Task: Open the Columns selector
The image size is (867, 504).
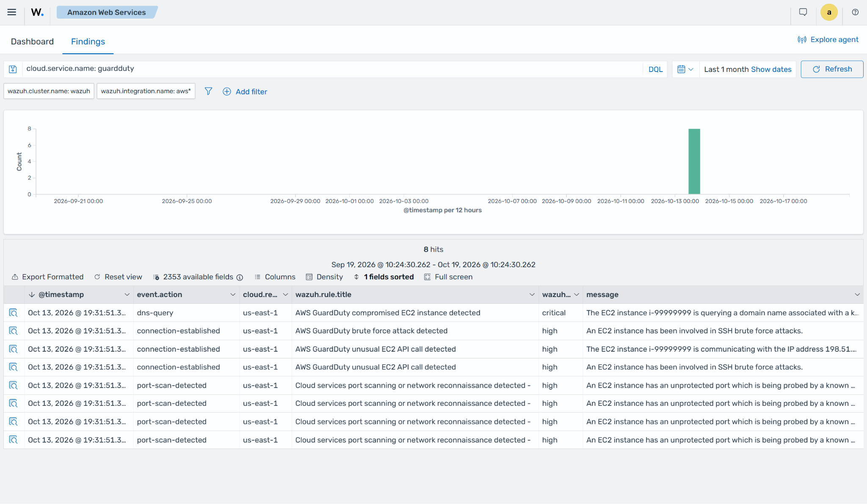Action: pyautogui.click(x=275, y=277)
